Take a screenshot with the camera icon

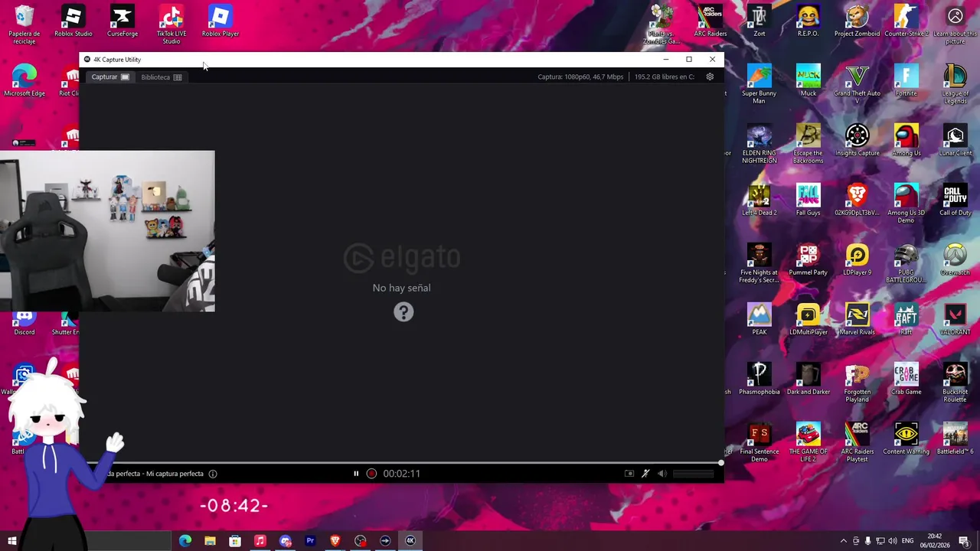[x=629, y=474]
